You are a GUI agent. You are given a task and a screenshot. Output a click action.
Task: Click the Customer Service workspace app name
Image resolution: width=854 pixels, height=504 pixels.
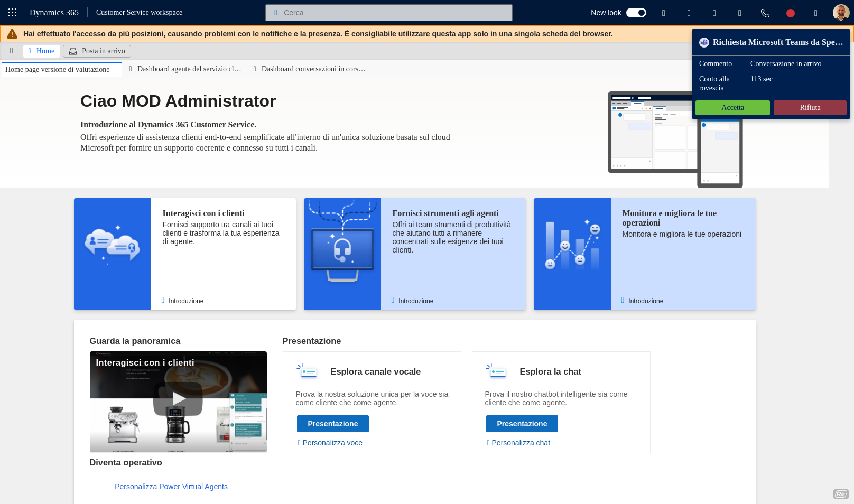click(x=139, y=13)
